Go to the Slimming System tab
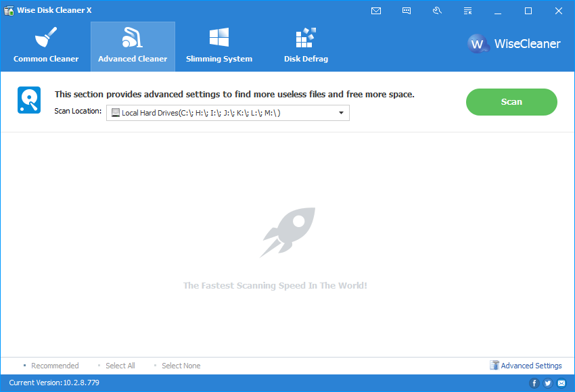Image resolution: width=575 pixels, height=392 pixels. [219, 47]
